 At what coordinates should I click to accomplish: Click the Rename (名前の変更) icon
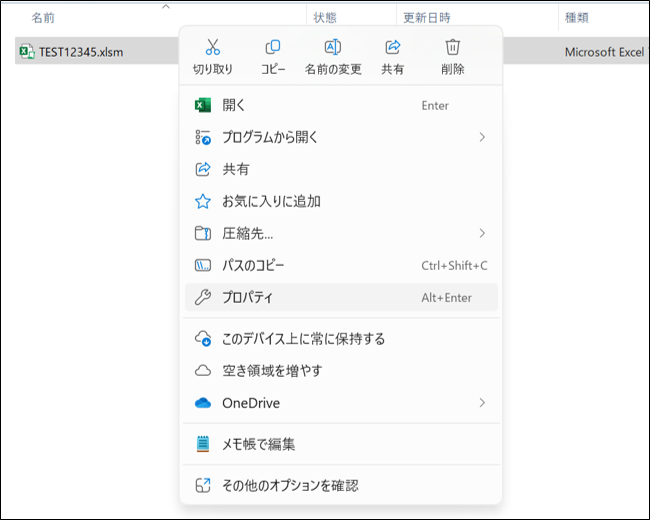(x=333, y=47)
